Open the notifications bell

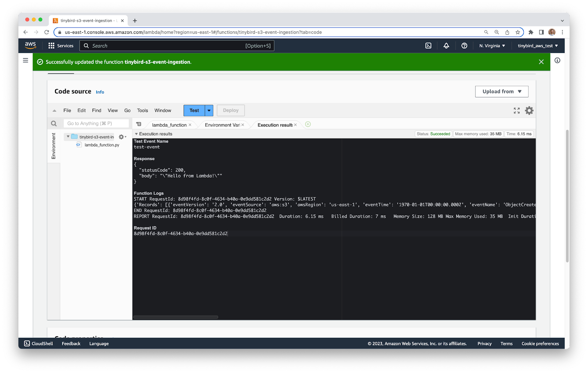click(446, 46)
